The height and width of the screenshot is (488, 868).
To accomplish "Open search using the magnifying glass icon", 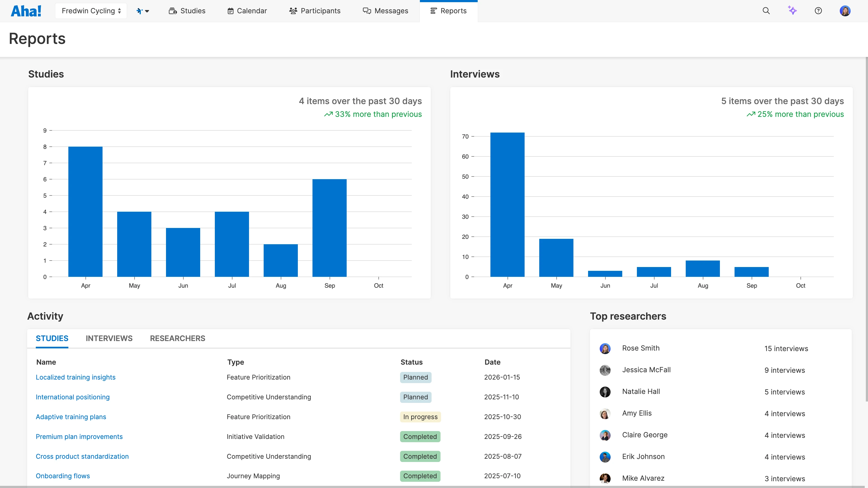I will pyautogui.click(x=766, y=11).
